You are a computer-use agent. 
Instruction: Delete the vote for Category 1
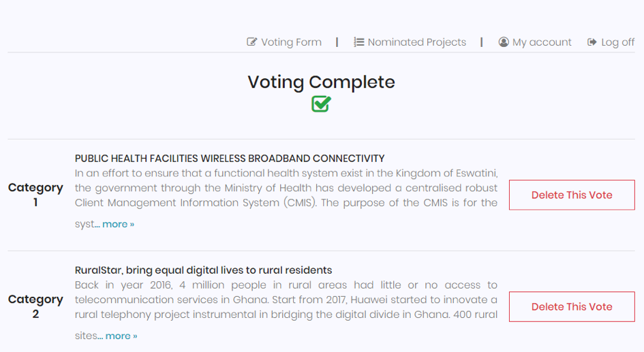click(571, 195)
